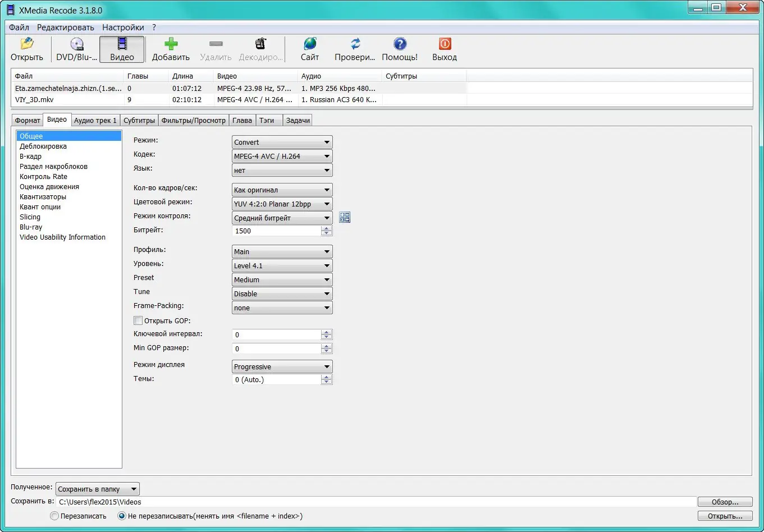Image resolution: width=764 pixels, height=532 pixels.
Task: Open the Frame-Packing dropdown showing none
Action: coord(282,308)
